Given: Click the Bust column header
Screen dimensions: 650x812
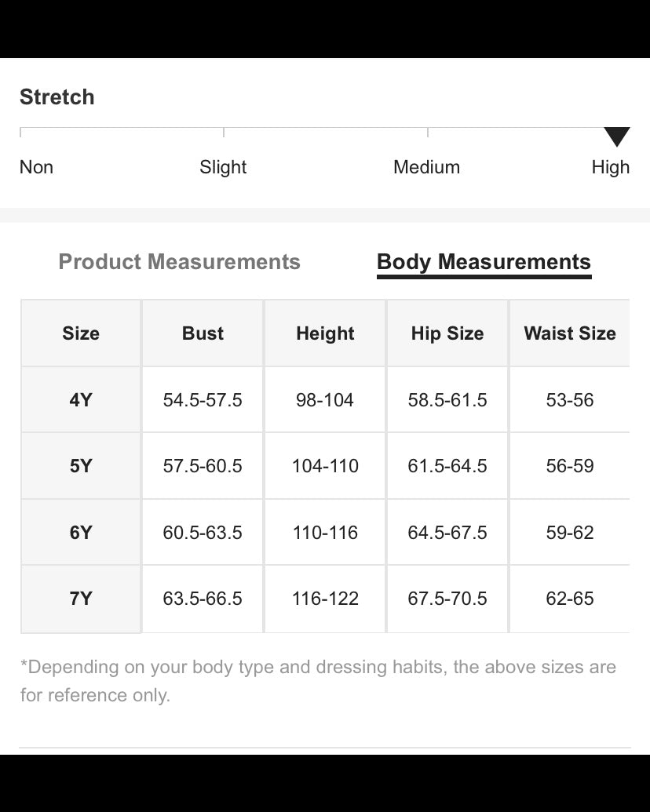Looking at the screenshot, I should click(202, 333).
